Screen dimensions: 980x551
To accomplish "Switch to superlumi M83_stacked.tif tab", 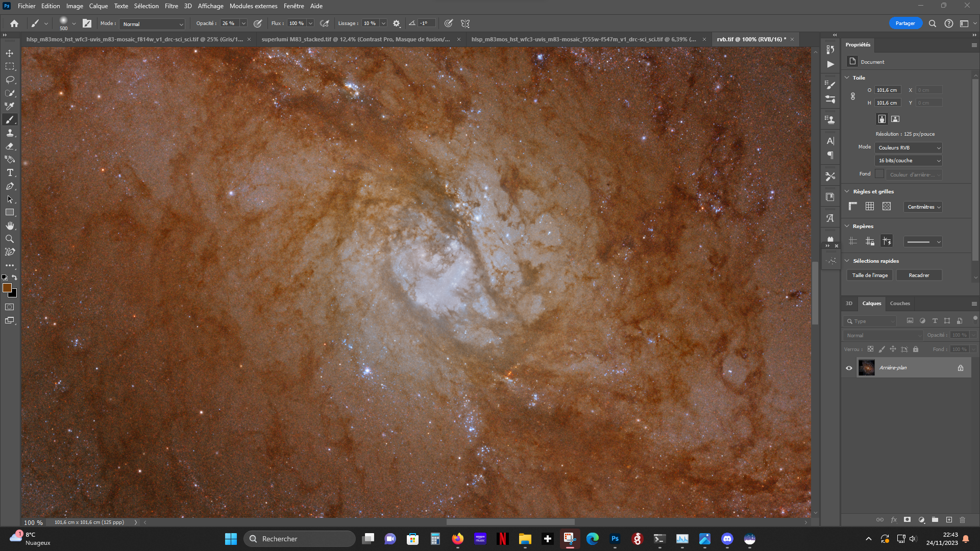I will pos(356,39).
